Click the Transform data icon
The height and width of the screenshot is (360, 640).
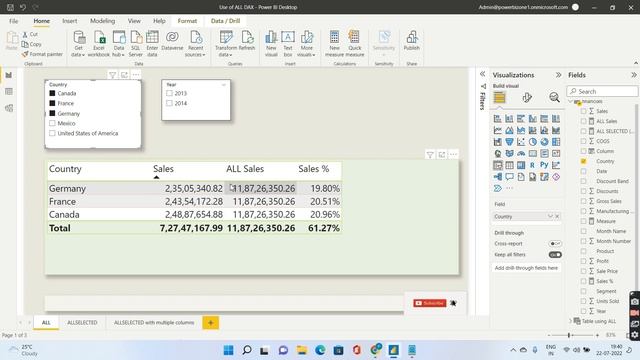coord(226,43)
